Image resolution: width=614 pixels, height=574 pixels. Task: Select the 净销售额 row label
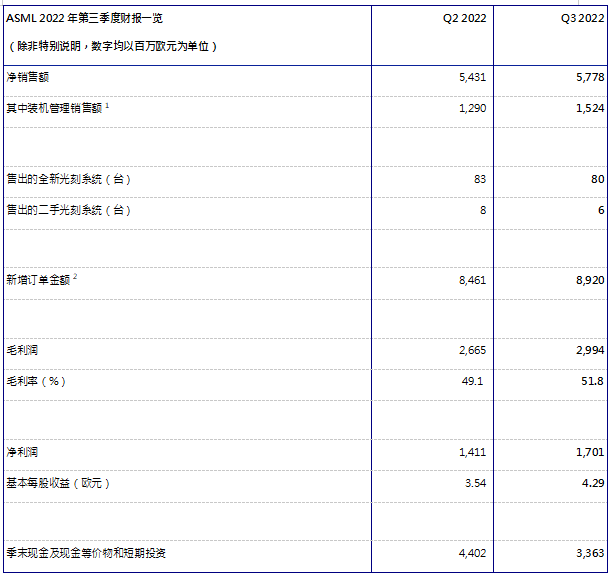pyautogui.click(x=27, y=77)
